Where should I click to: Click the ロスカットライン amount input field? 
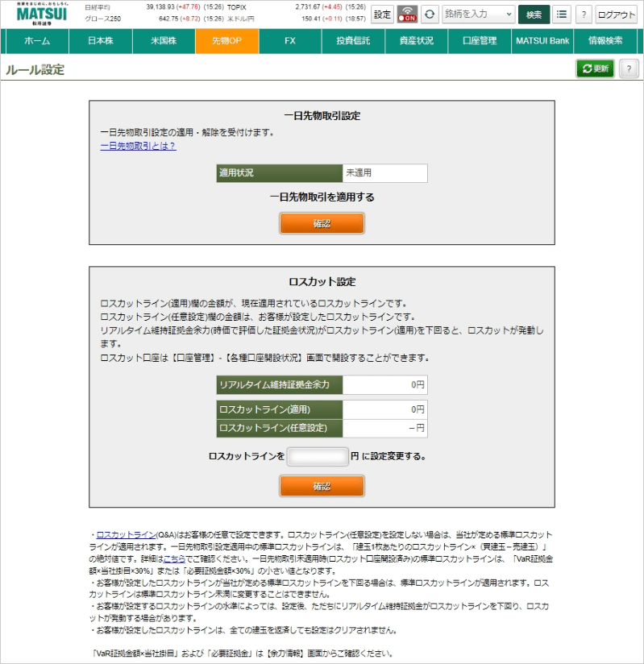(x=318, y=456)
